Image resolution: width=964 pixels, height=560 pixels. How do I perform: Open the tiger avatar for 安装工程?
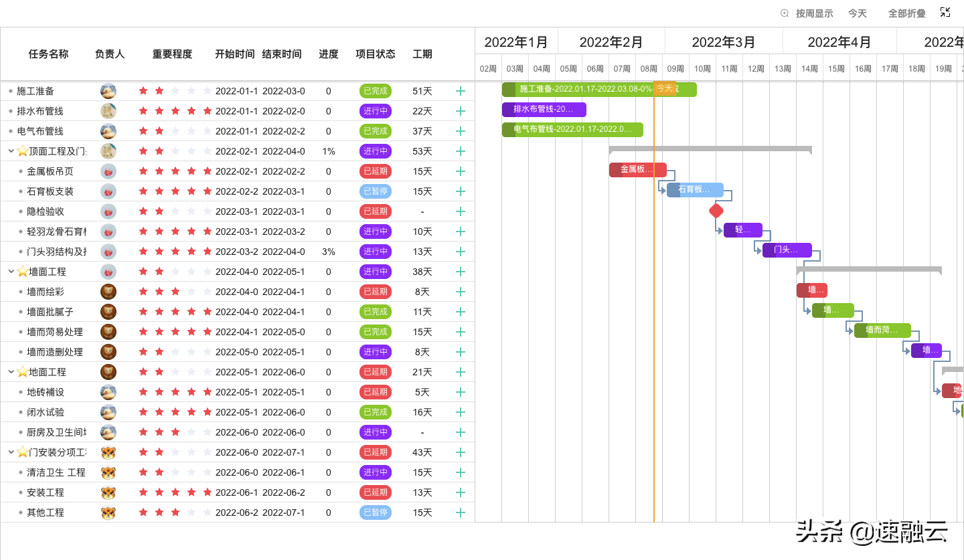[108, 492]
